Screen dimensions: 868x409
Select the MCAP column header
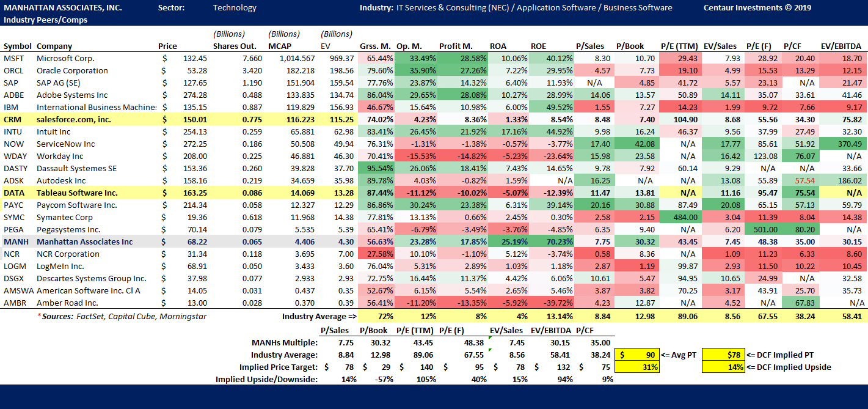(x=279, y=46)
